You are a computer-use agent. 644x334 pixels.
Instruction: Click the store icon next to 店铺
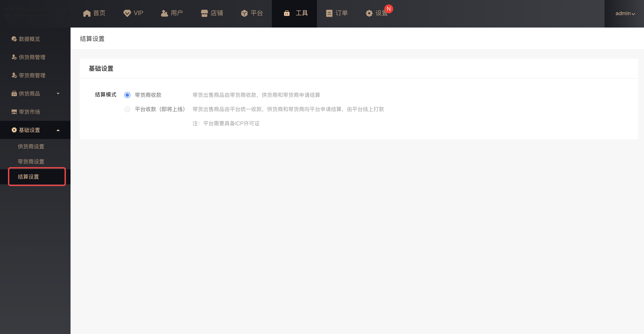[204, 13]
